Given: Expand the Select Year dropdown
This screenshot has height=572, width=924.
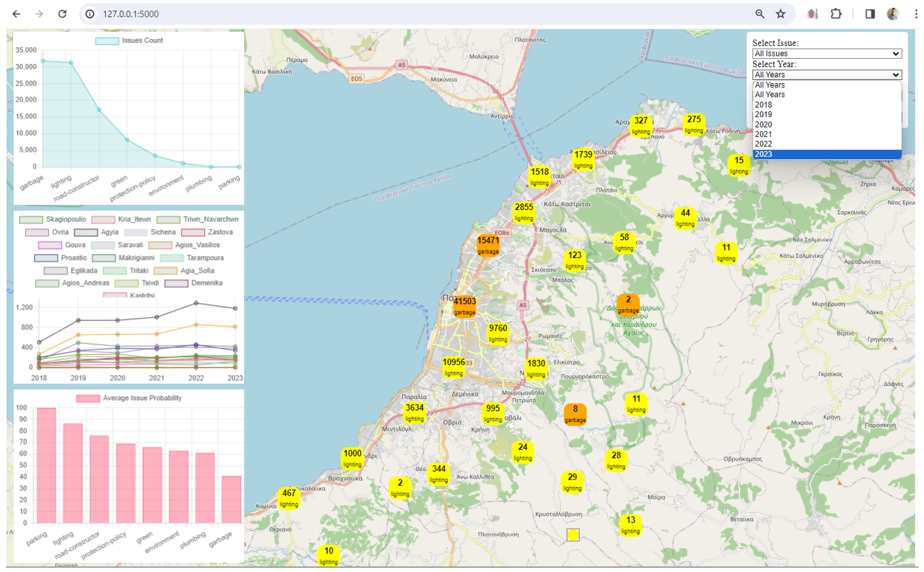Looking at the screenshot, I should [x=827, y=75].
